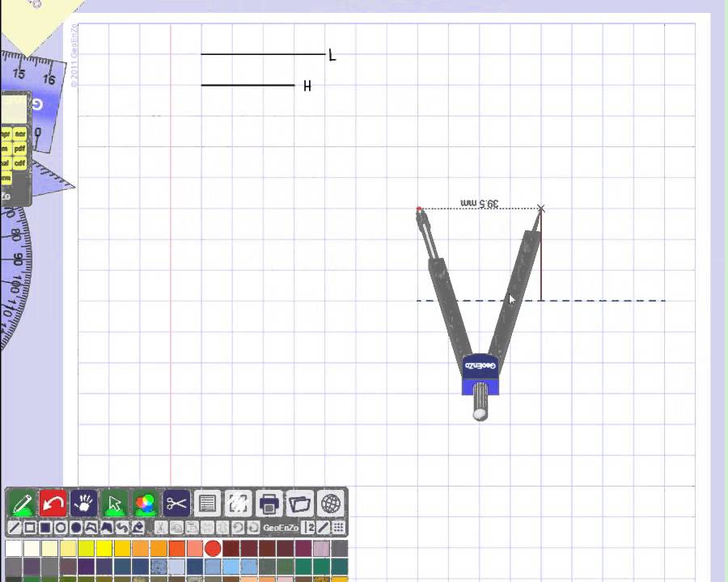Click the printer icon to print
Viewport: 728px width, 582px height.
pyautogui.click(x=269, y=503)
